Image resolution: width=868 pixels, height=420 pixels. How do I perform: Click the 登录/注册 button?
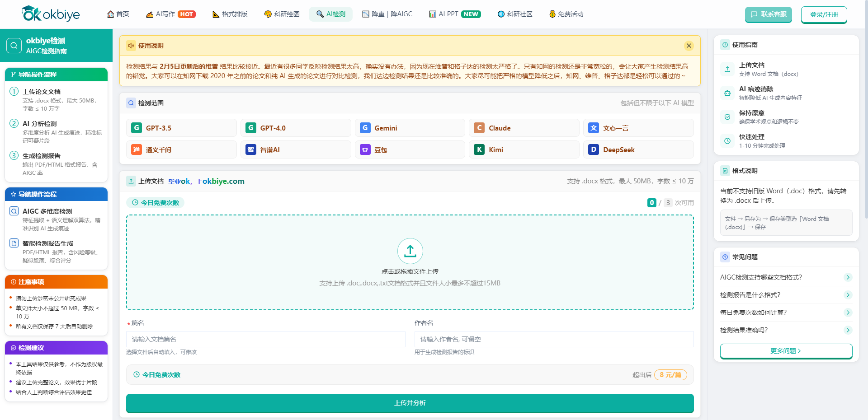coord(824,14)
